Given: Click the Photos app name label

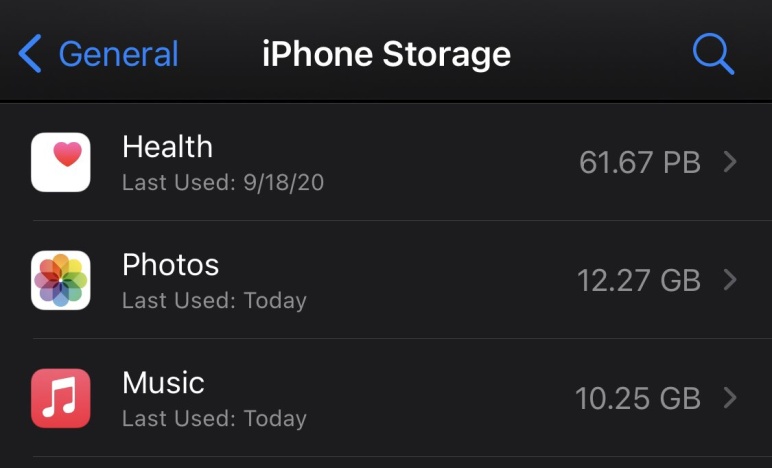Looking at the screenshot, I should [170, 265].
